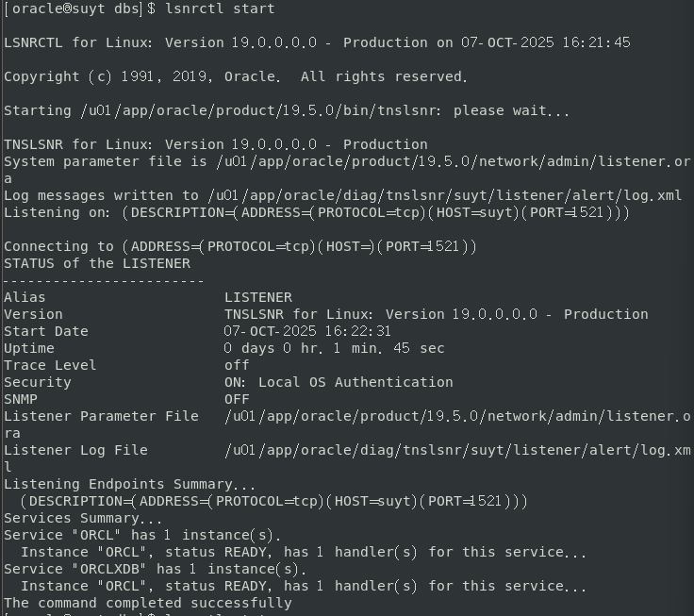Viewport: 694px width, 616px height.
Task: Click the Listening Endpoints Summary line
Action: click(x=130, y=484)
